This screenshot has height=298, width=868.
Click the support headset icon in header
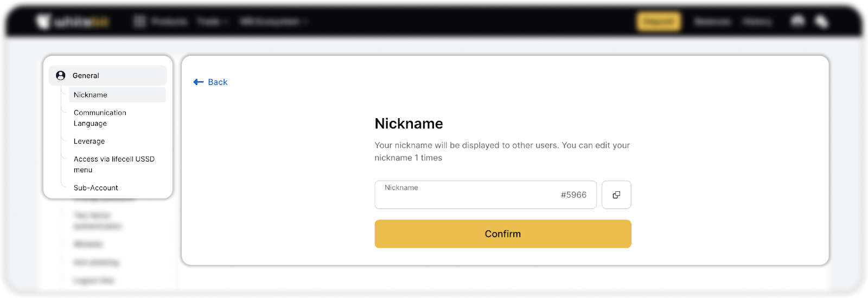pyautogui.click(x=797, y=21)
